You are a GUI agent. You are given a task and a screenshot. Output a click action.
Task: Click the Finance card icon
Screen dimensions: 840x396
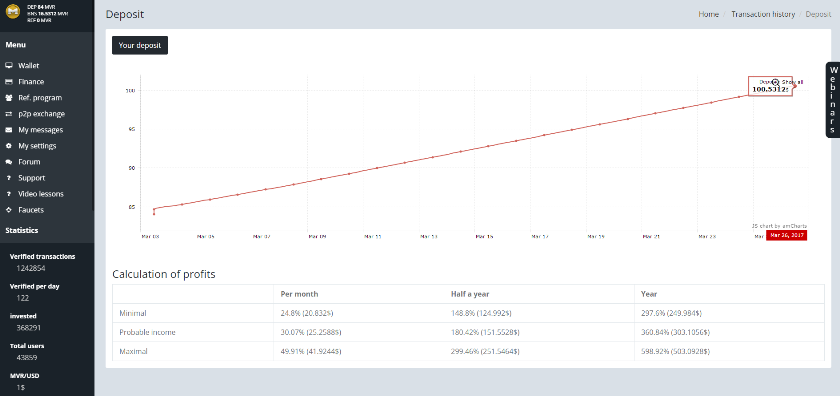[9, 81]
